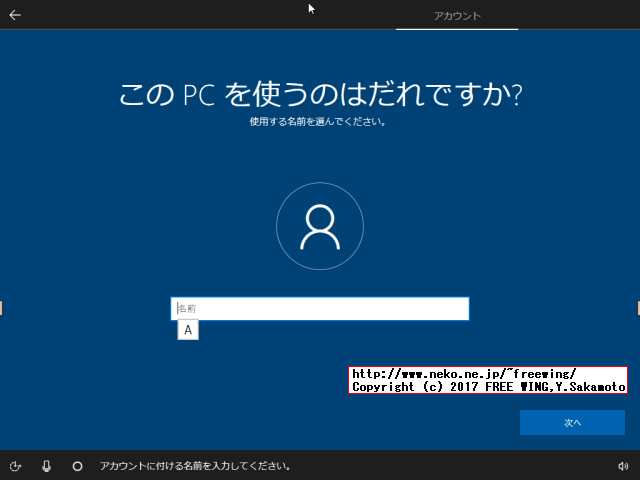
Task: Click the Cortana circle icon
Action: pyautogui.click(x=77, y=466)
